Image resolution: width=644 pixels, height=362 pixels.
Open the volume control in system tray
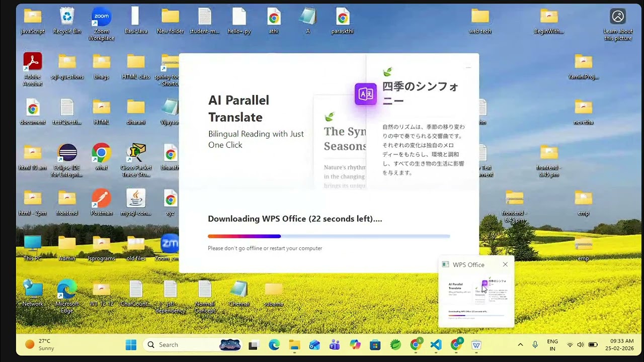tap(581, 344)
